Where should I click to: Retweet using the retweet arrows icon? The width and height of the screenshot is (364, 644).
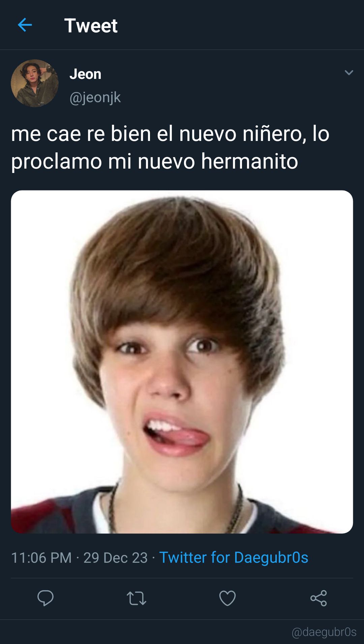point(136,598)
